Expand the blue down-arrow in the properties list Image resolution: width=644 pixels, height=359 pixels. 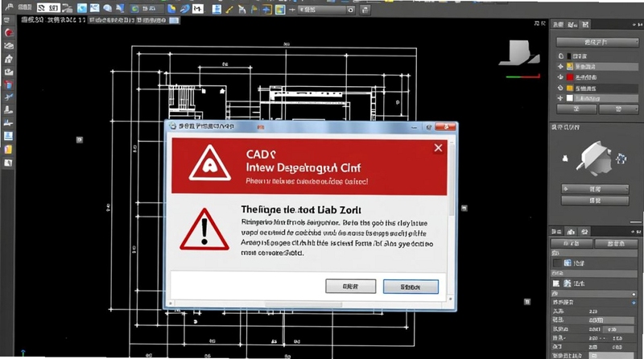(634, 303)
